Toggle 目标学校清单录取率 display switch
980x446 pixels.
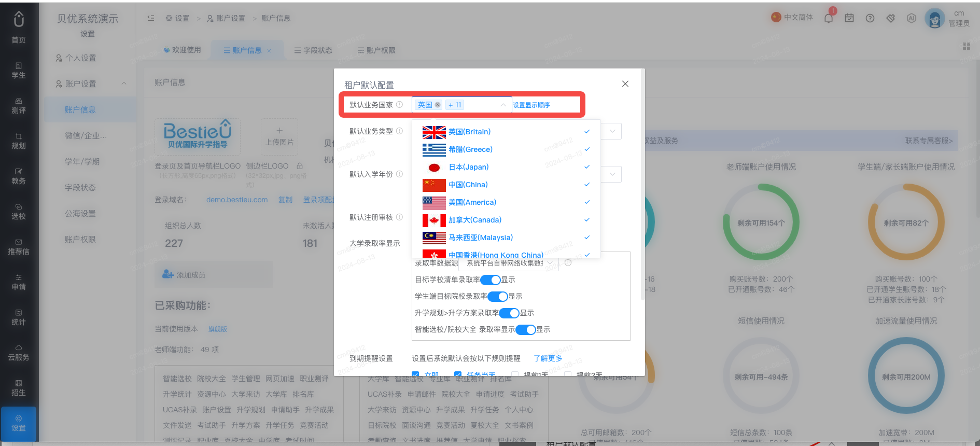(x=490, y=280)
